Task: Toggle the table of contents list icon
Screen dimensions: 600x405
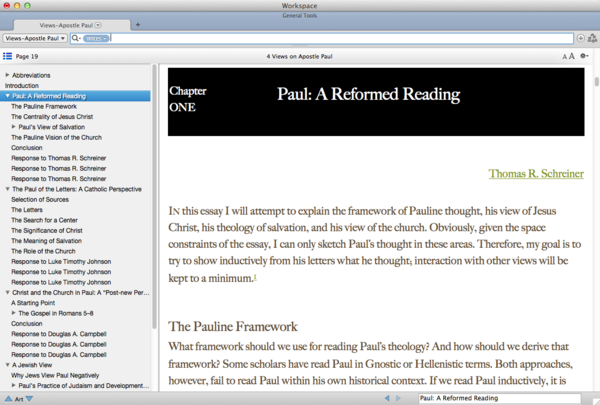Action: (7, 56)
